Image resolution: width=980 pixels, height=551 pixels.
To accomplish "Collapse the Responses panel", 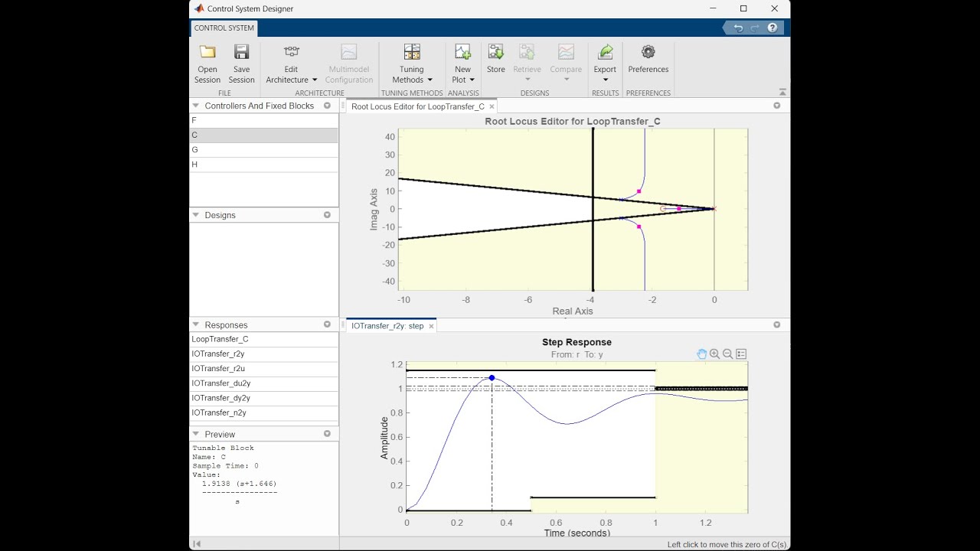I will tap(196, 324).
